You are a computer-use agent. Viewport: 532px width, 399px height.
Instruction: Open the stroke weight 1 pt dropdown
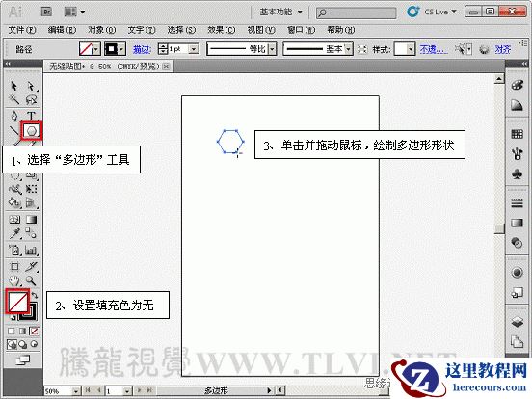[194, 49]
